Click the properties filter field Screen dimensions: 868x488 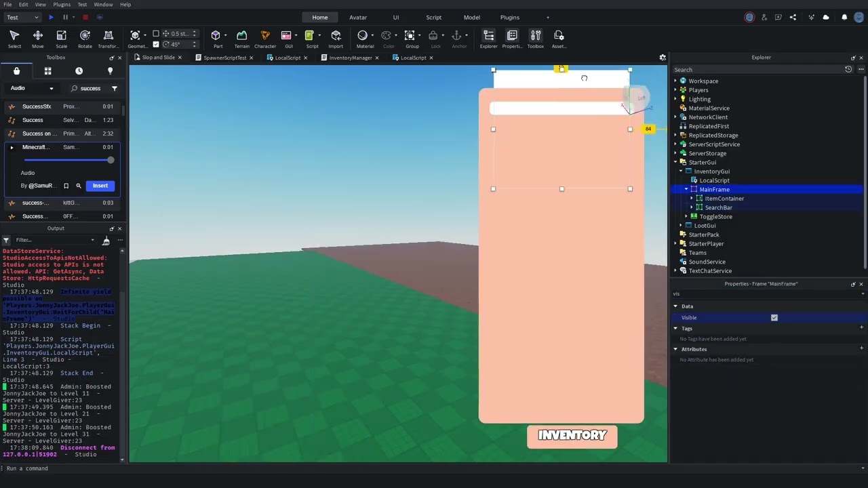[x=766, y=294]
